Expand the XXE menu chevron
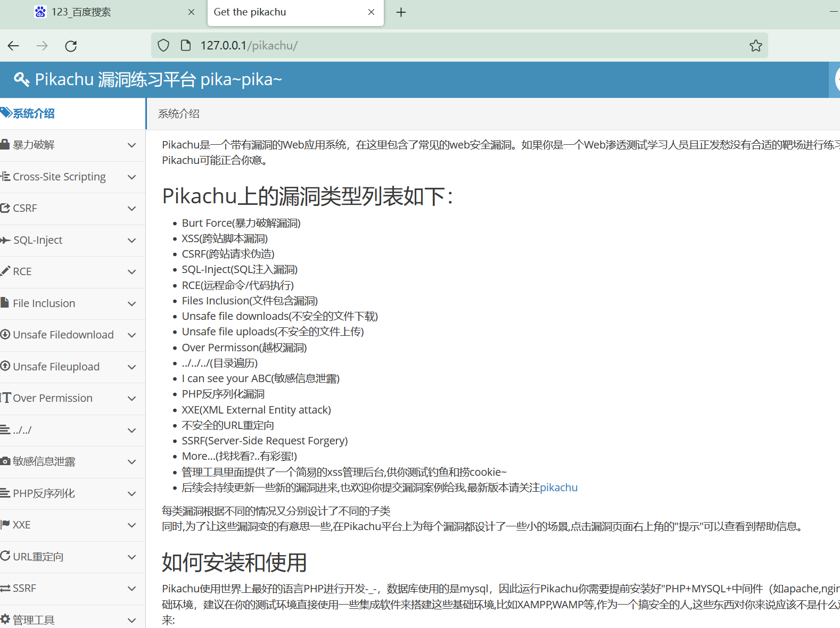The width and height of the screenshot is (840, 628). [x=132, y=525]
